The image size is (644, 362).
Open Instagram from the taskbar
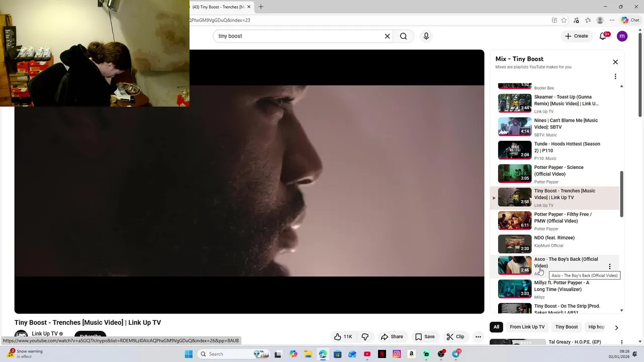pos(396,354)
